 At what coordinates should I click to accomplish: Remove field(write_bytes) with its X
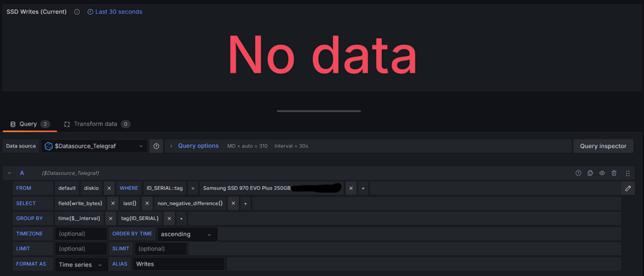113,203
